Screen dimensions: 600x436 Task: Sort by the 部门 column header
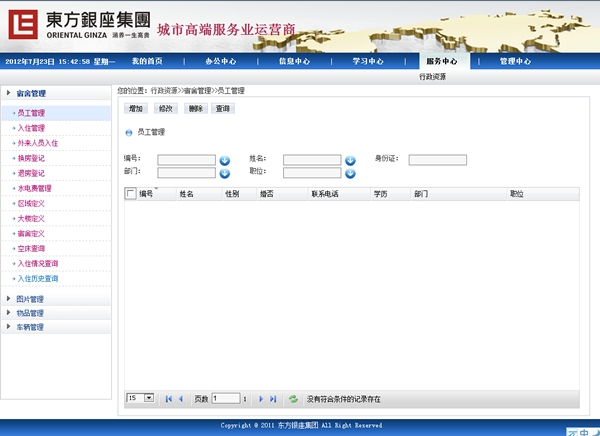pyautogui.click(x=459, y=194)
